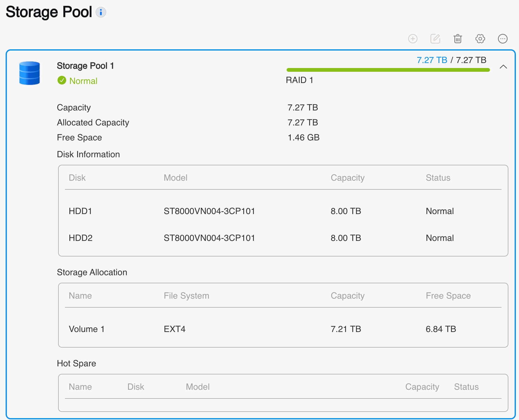Open storage pool settings gear icon
The image size is (519, 420).
point(480,39)
